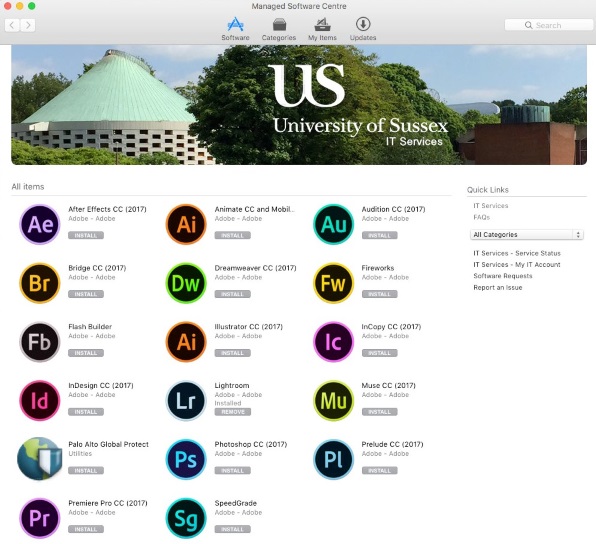Open the InCopy CC app icon

333,342
